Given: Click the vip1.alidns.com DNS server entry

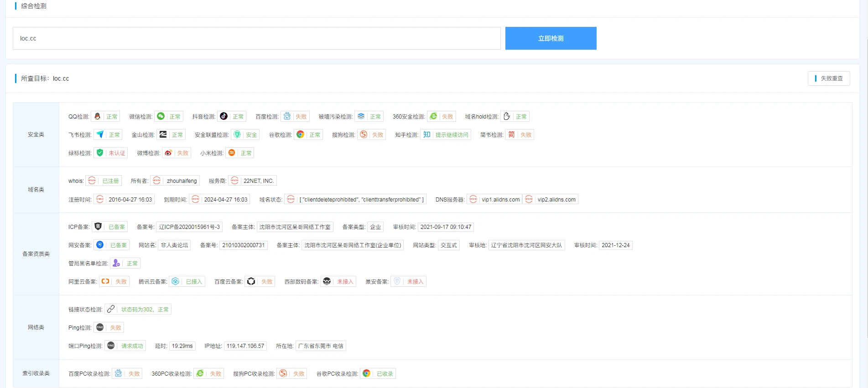Looking at the screenshot, I should pos(500,199).
